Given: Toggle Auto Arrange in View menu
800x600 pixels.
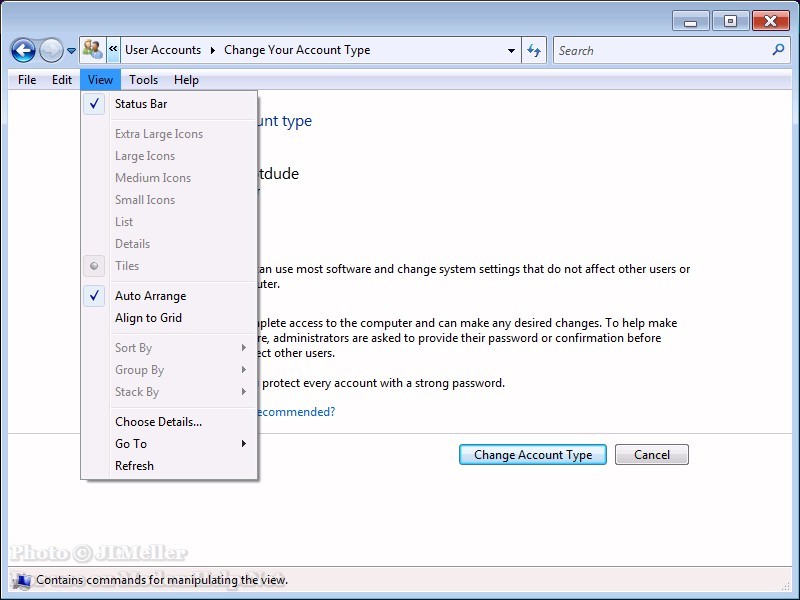Looking at the screenshot, I should (x=150, y=296).
